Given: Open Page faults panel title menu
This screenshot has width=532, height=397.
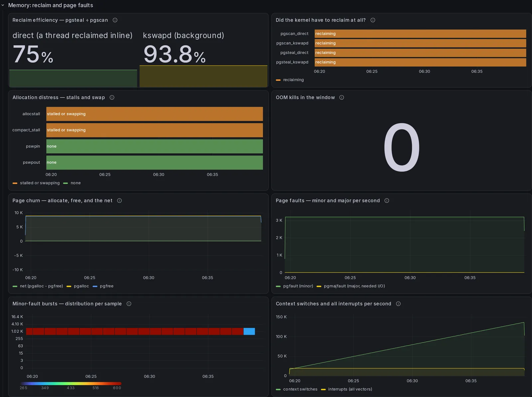Looking at the screenshot, I should click(x=328, y=200).
